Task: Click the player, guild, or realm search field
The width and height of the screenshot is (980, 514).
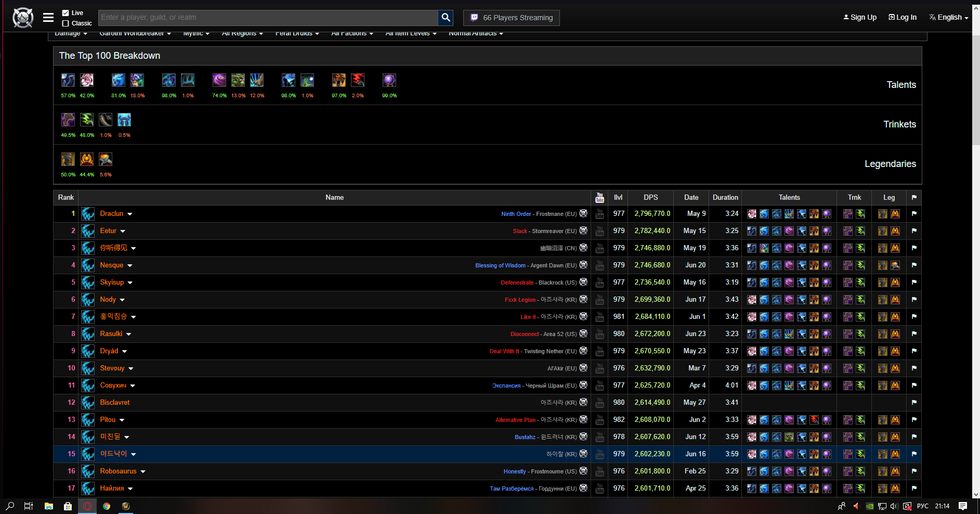Action: tap(268, 18)
